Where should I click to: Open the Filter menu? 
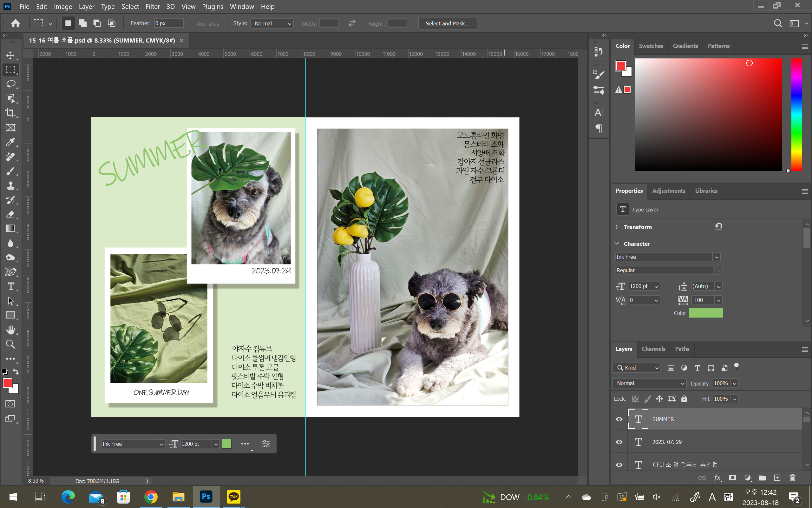[x=153, y=6]
